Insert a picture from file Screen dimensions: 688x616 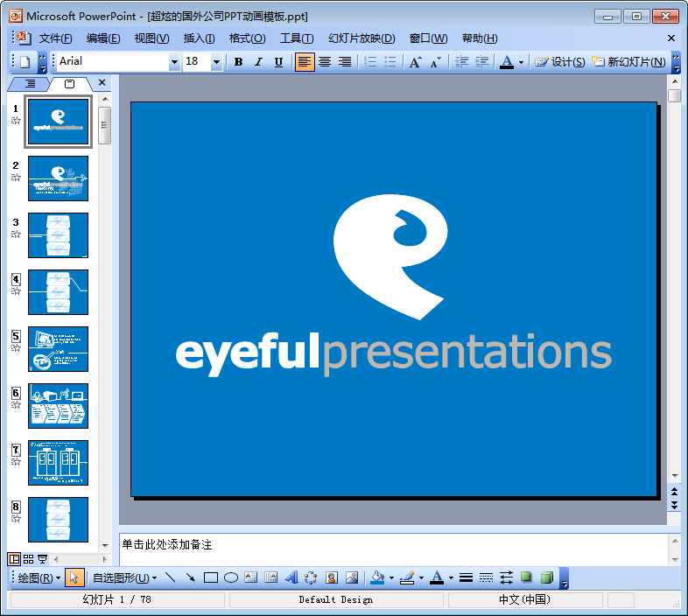pos(352,577)
